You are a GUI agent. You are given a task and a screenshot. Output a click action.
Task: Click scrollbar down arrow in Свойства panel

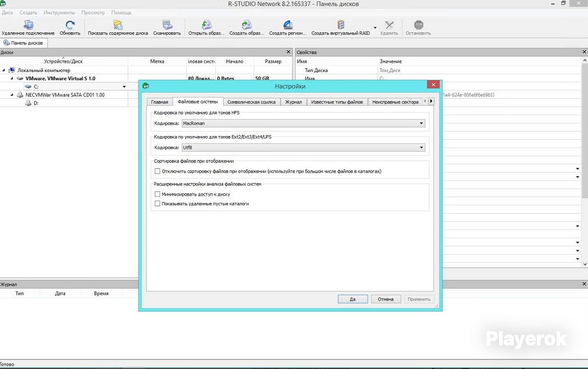coord(585,264)
